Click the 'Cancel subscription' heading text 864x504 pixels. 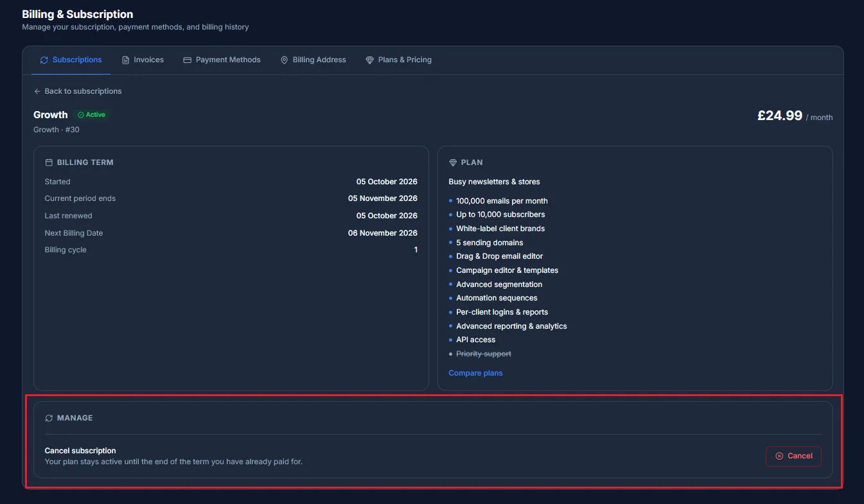pos(80,451)
